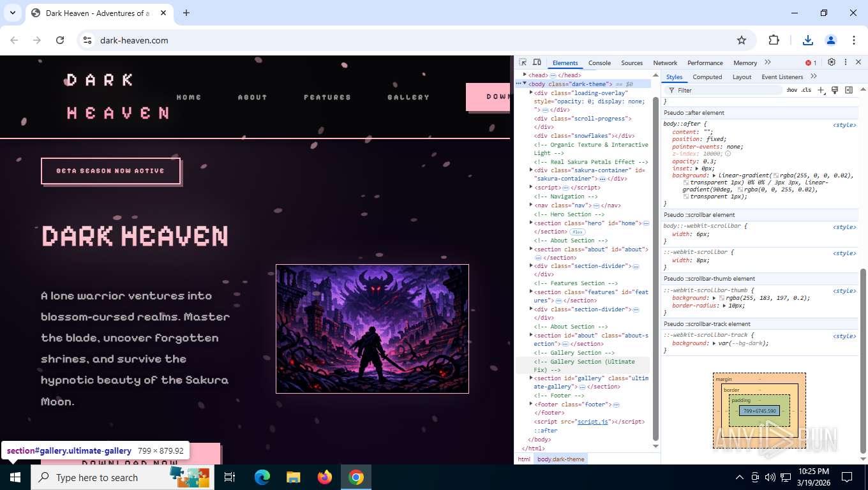Viewport: 868px width, 490px height.
Task: Switch to the Computed styles tab
Action: (x=707, y=77)
